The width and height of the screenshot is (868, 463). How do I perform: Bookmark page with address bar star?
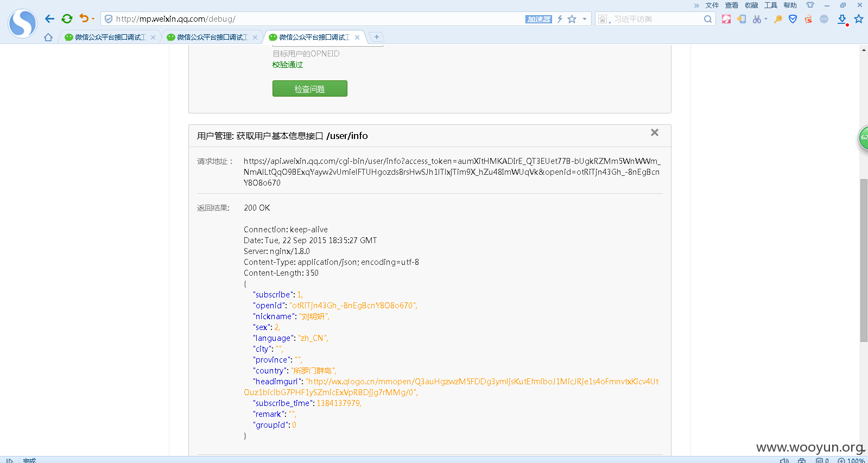pos(572,19)
